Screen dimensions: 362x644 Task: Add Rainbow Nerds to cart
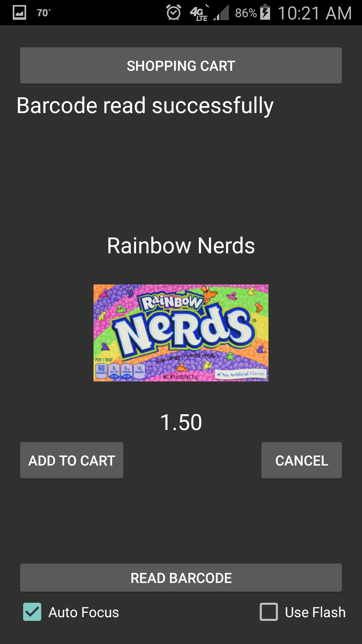point(72,460)
